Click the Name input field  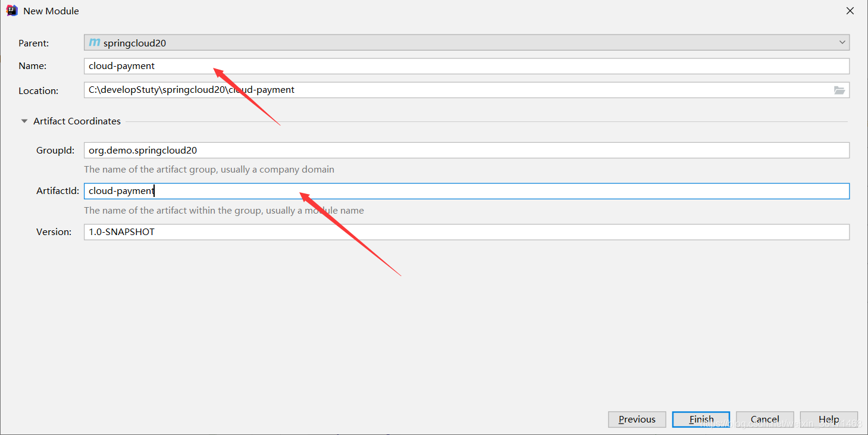coord(466,66)
